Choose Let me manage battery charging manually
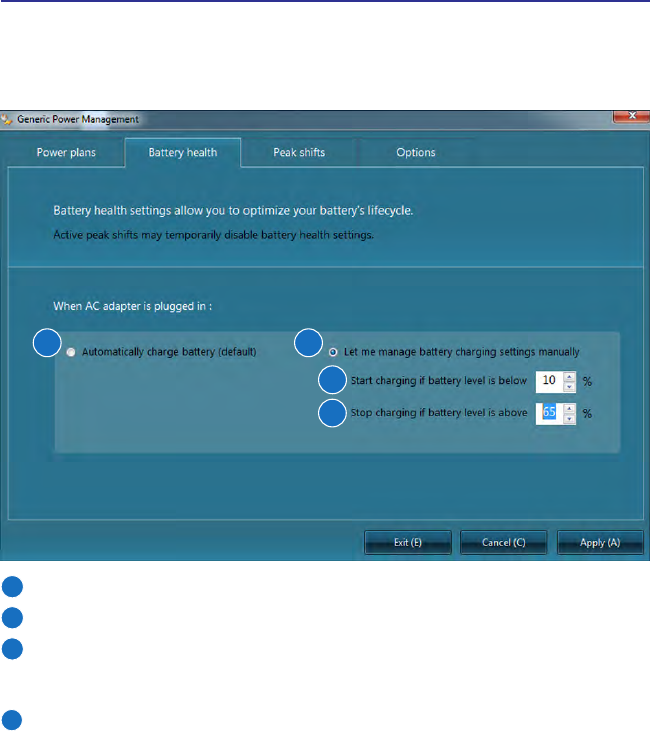The width and height of the screenshot is (650, 732). click(333, 352)
